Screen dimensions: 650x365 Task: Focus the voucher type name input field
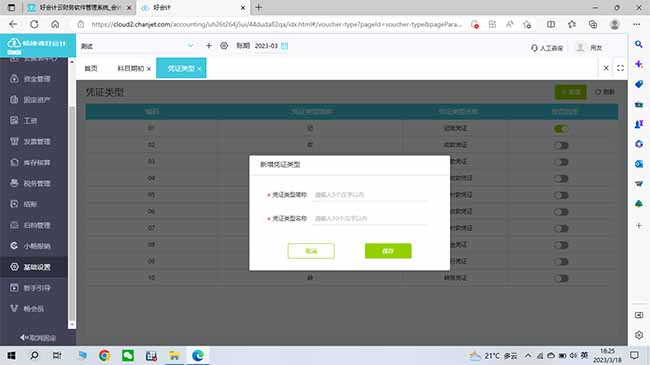(370, 219)
